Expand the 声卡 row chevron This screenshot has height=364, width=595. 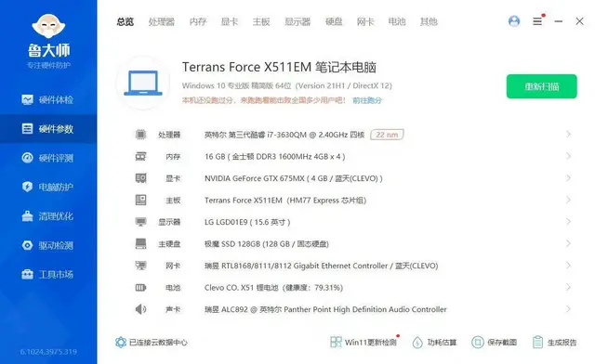tap(568, 309)
